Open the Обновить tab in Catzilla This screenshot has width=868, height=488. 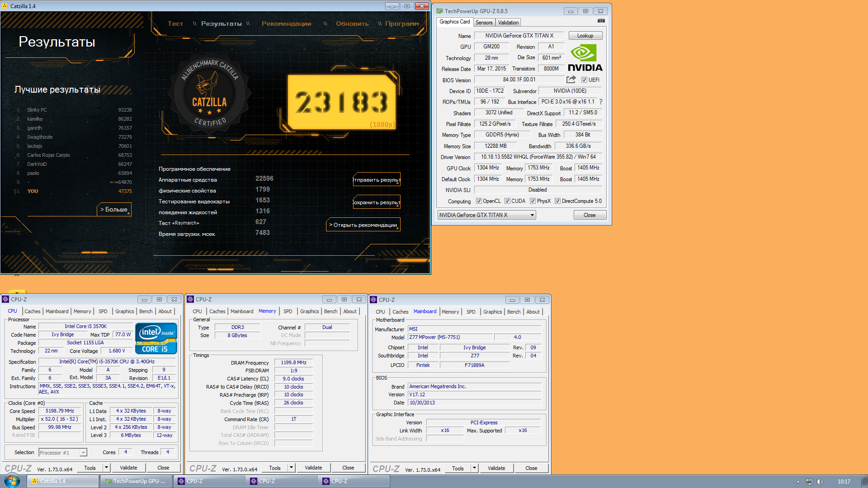(352, 23)
